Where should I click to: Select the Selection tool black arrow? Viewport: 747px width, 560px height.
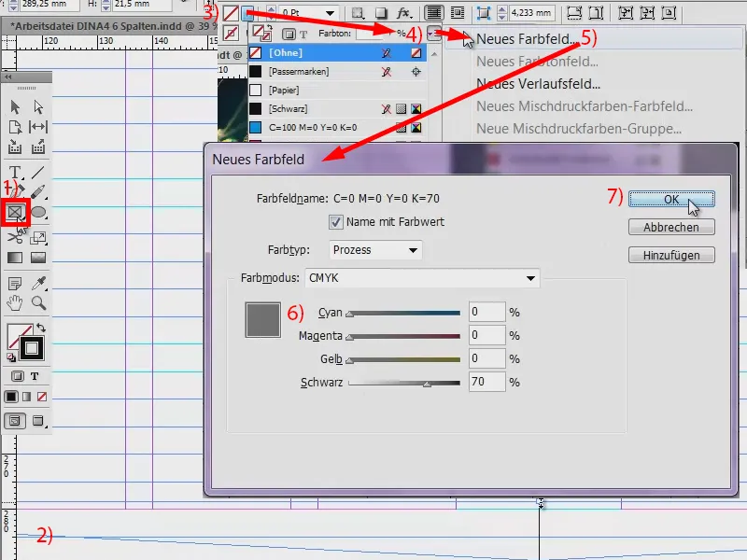[x=15, y=107]
